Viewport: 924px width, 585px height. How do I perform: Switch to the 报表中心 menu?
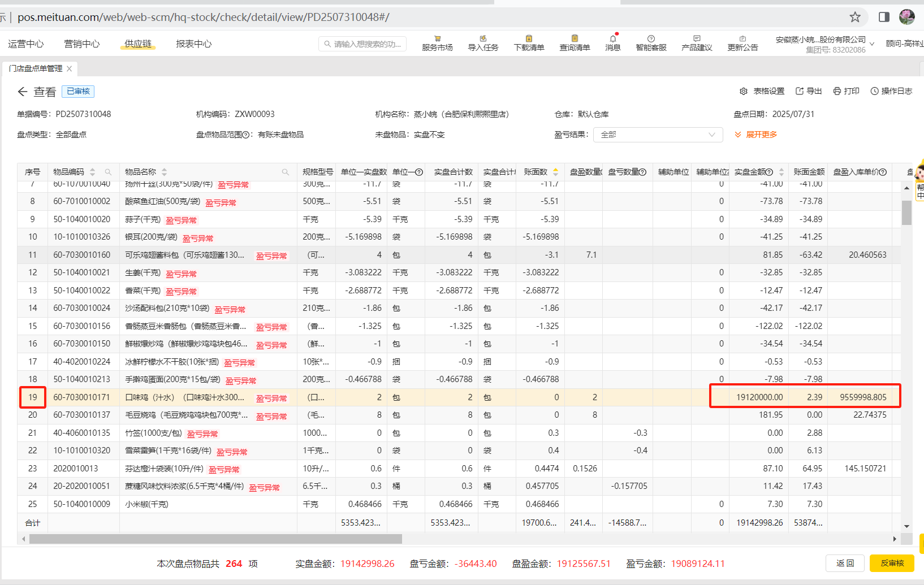[x=193, y=44]
